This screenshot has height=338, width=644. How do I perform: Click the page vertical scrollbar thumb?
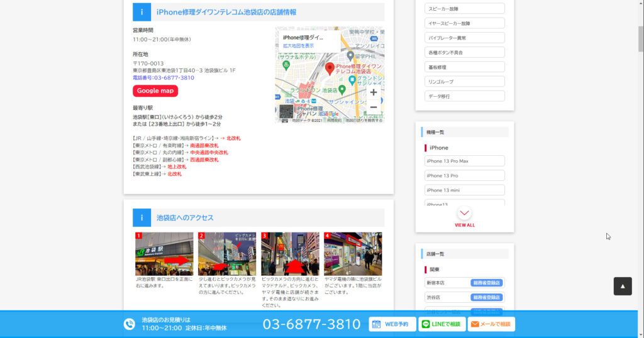tap(641, 39)
